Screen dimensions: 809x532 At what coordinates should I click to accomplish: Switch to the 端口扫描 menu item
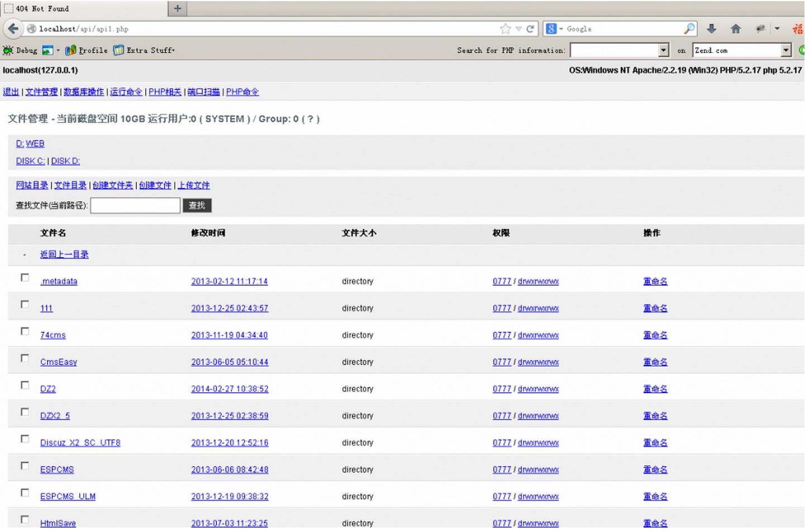tap(203, 92)
